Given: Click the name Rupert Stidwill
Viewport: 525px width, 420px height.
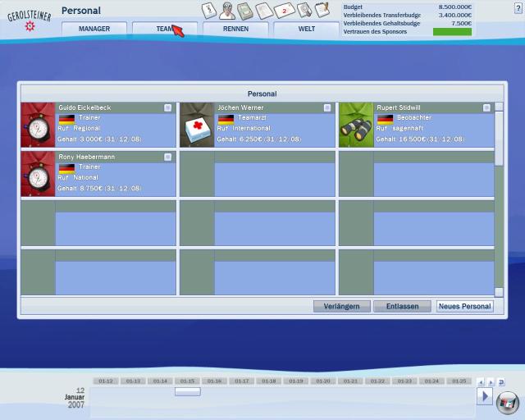Looking at the screenshot, I should [x=399, y=107].
